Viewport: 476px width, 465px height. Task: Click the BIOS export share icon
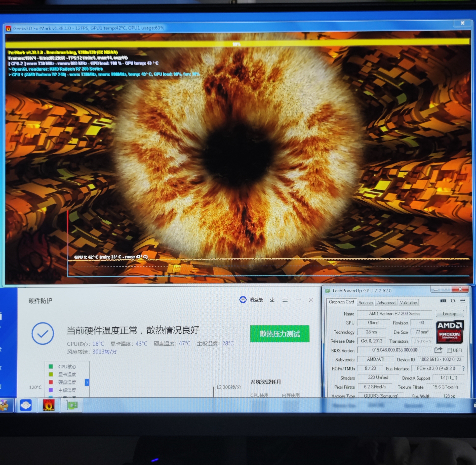pyautogui.click(x=438, y=350)
